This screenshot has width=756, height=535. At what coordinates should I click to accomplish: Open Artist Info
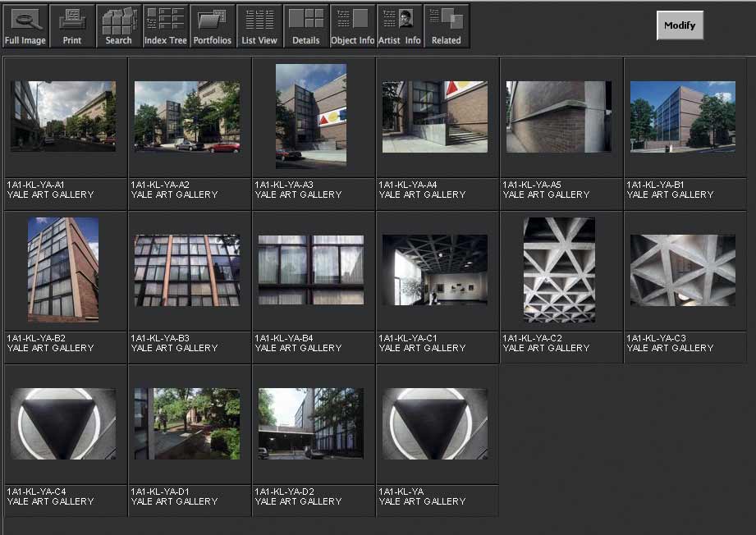tap(399, 25)
